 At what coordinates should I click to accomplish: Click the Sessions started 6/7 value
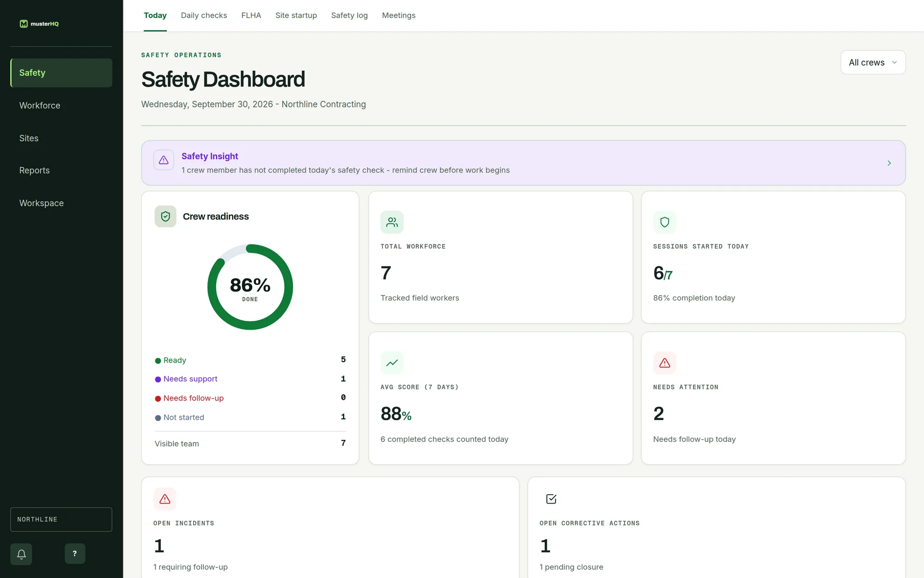663,273
